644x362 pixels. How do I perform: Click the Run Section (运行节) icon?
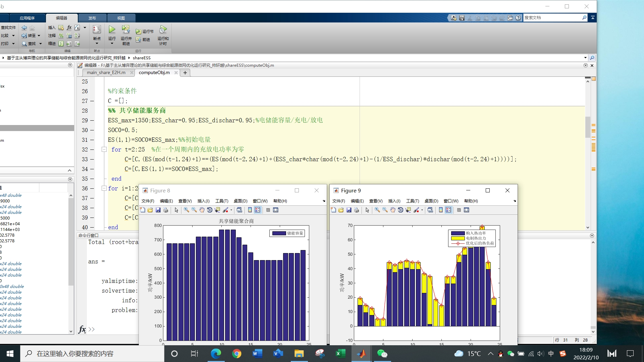click(x=139, y=32)
